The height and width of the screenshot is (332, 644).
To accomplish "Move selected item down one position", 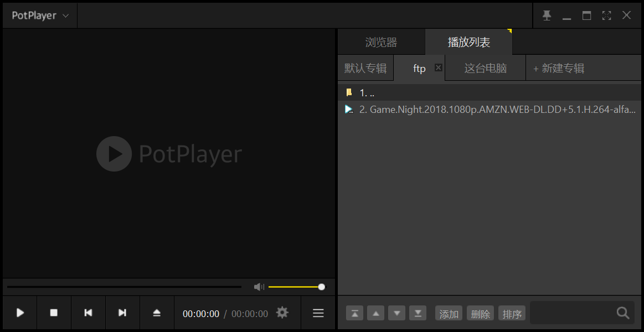I will (396, 313).
